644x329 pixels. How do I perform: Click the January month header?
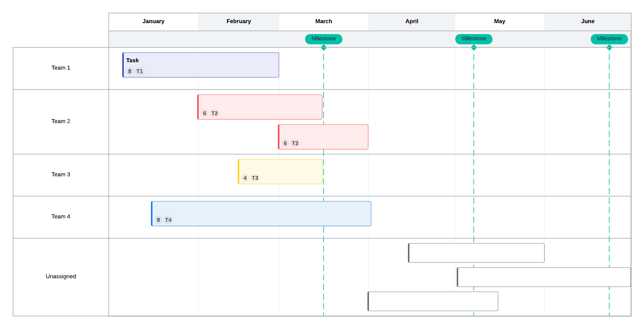153,21
